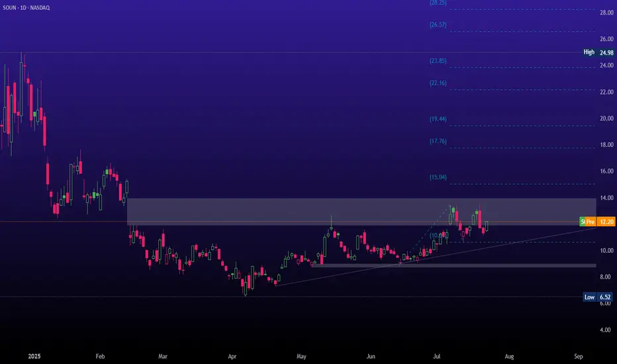This screenshot has height=364, width=617.
Task: Click the (23.85) Fibonacci level label
Action: [x=438, y=61]
